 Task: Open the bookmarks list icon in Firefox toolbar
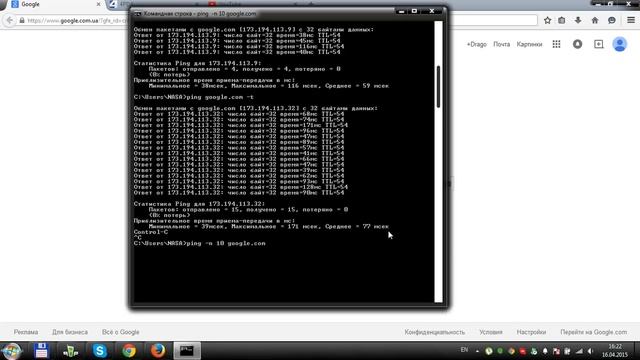(562, 20)
